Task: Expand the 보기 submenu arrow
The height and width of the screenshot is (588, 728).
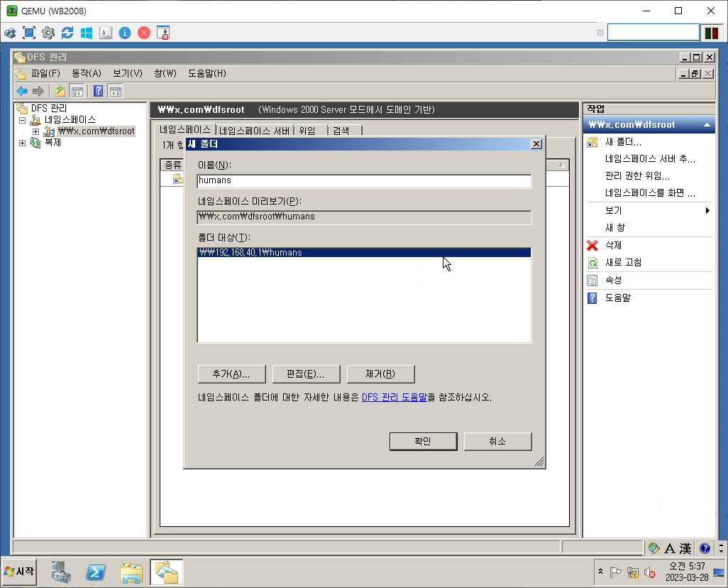Action: point(707,211)
